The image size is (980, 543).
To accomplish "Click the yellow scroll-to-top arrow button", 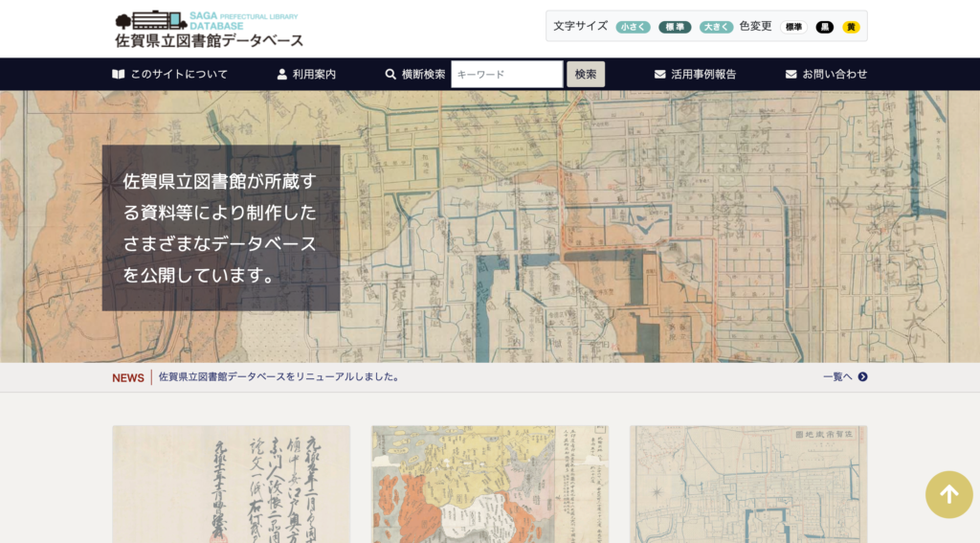I will (x=948, y=494).
